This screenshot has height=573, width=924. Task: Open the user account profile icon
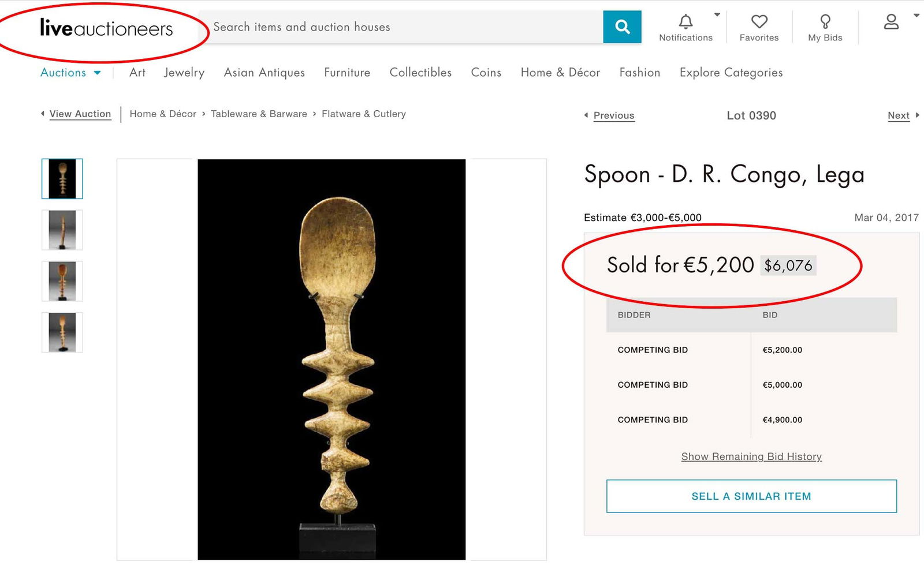[891, 22]
